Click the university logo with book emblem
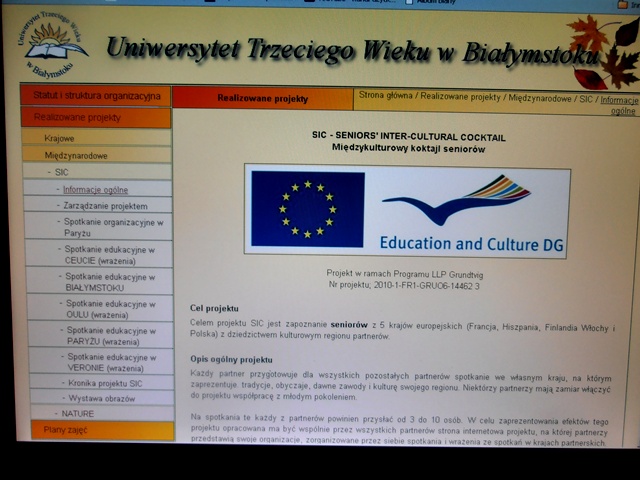640x480 pixels. coord(48,44)
